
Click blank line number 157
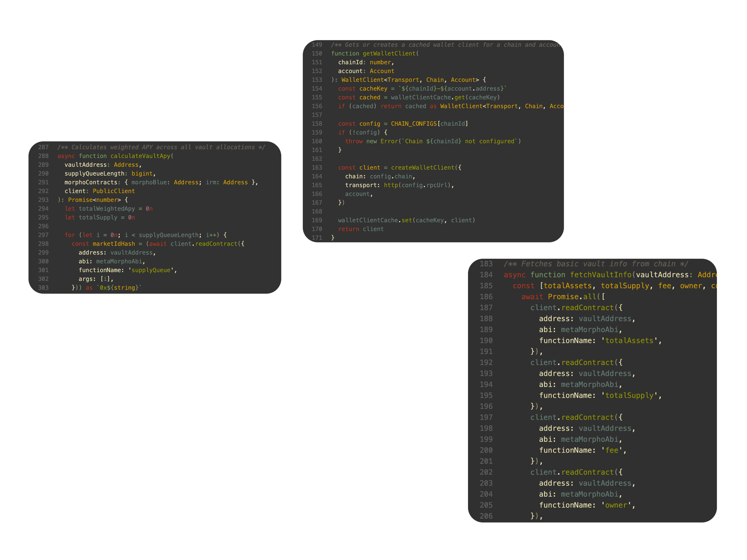point(317,115)
